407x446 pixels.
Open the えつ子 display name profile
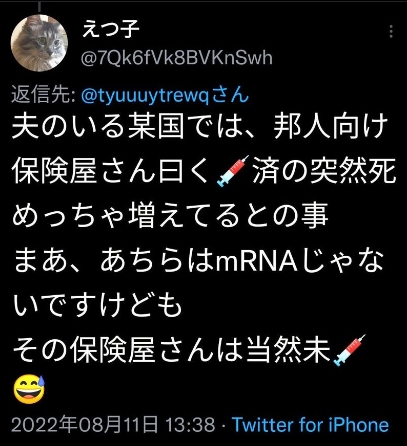(111, 28)
